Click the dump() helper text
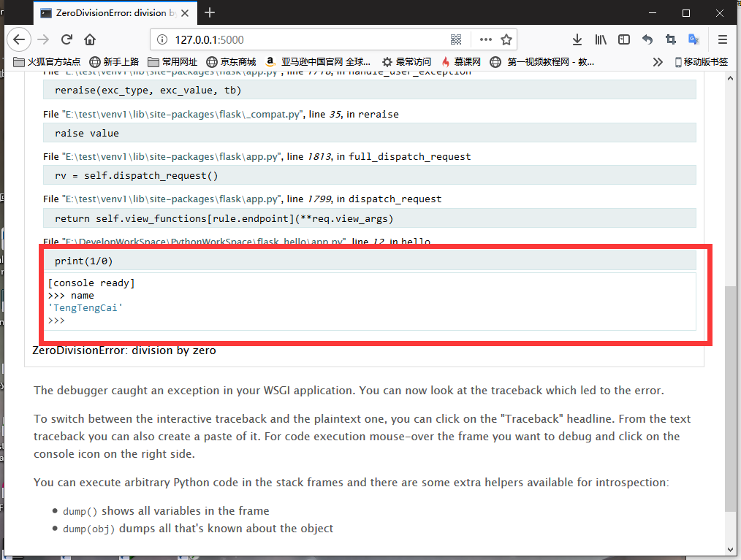The image size is (741, 560). point(166,511)
